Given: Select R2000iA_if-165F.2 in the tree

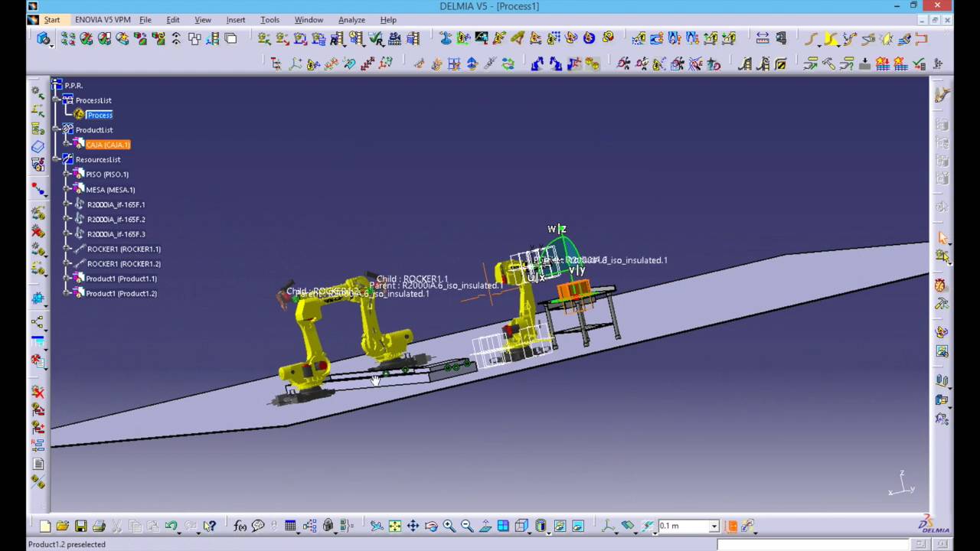Looking at the screenshot, I should (116, 219).
